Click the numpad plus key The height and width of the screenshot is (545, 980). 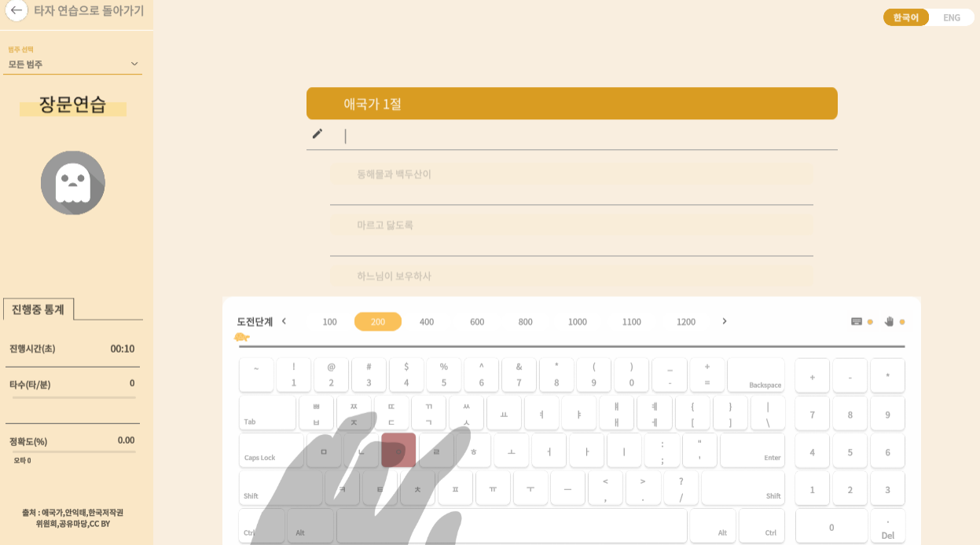click(812, 375)
